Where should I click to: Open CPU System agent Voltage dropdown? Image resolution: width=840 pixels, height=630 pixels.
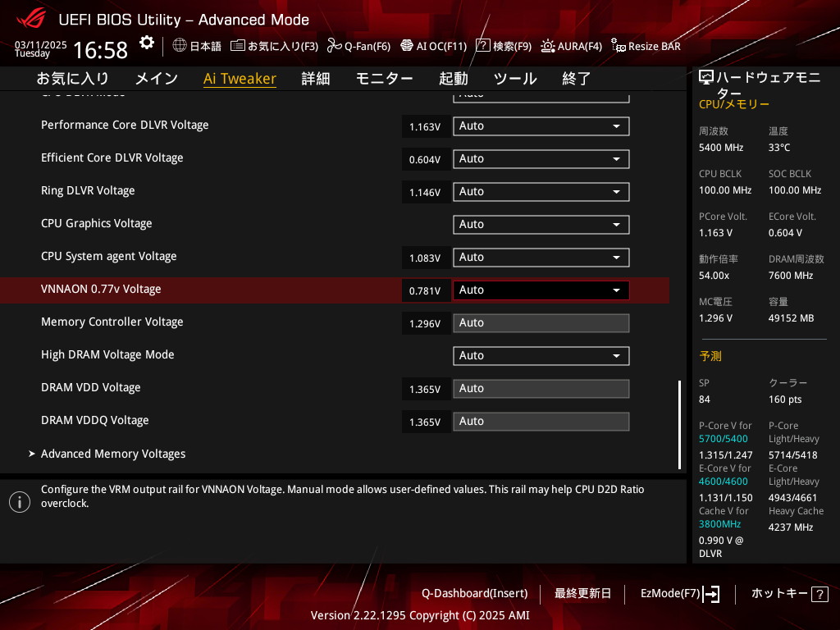(541, 257)
